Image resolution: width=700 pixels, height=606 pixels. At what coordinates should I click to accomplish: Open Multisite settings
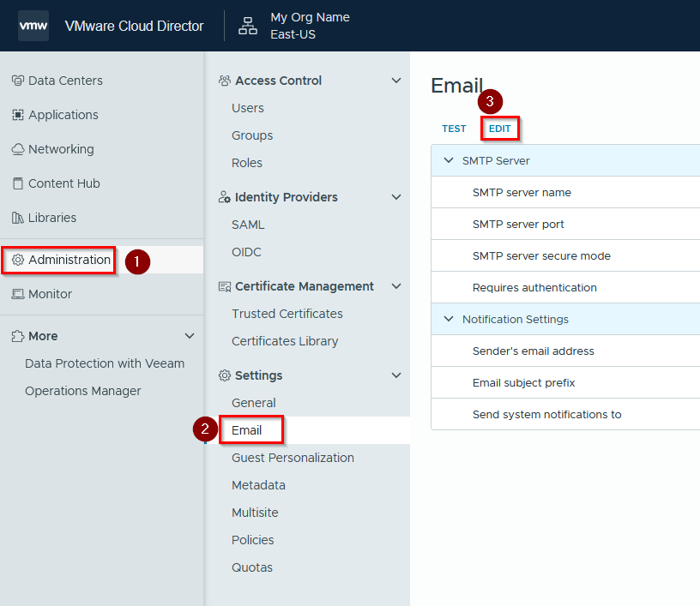point(255,513)
